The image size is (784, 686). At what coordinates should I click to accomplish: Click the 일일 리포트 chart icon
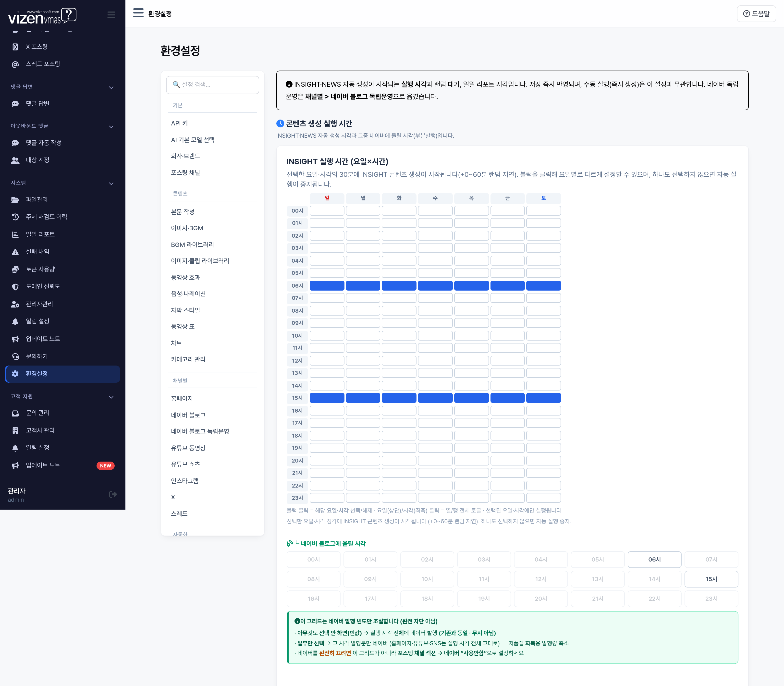[x=15, y=234]
